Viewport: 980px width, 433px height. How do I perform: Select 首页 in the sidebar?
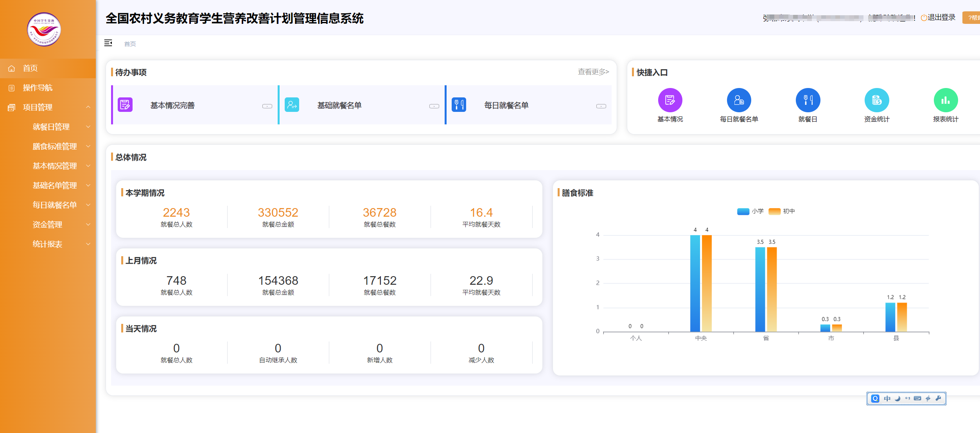pyautogui.click(x=48, y=68)
